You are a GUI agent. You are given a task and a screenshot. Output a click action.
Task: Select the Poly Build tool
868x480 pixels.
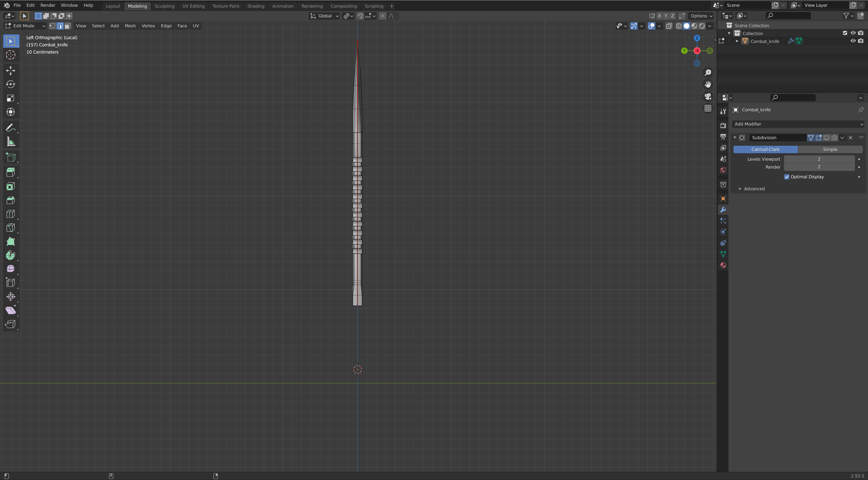click(10, 241)
